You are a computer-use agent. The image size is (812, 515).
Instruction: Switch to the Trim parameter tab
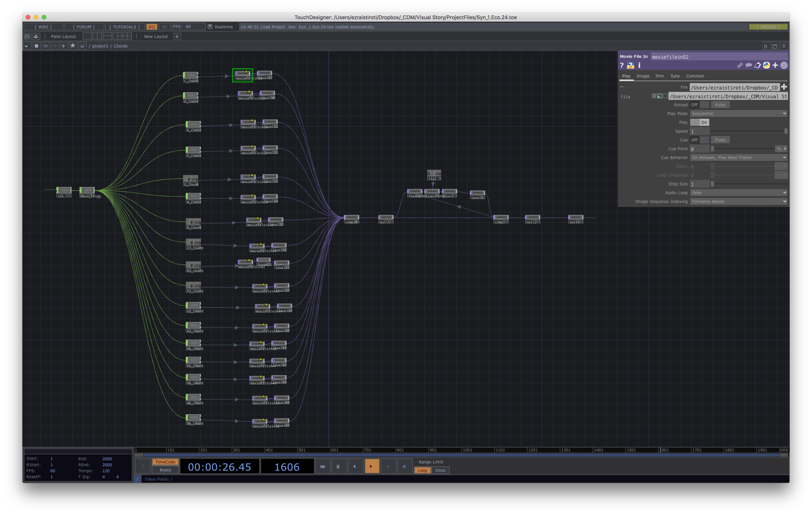659,76
